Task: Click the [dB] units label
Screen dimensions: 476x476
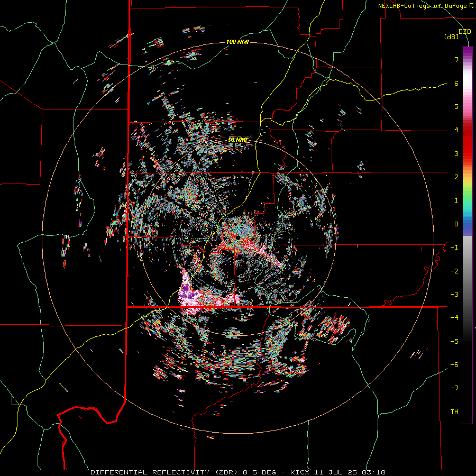Action: tap(451, 37)
